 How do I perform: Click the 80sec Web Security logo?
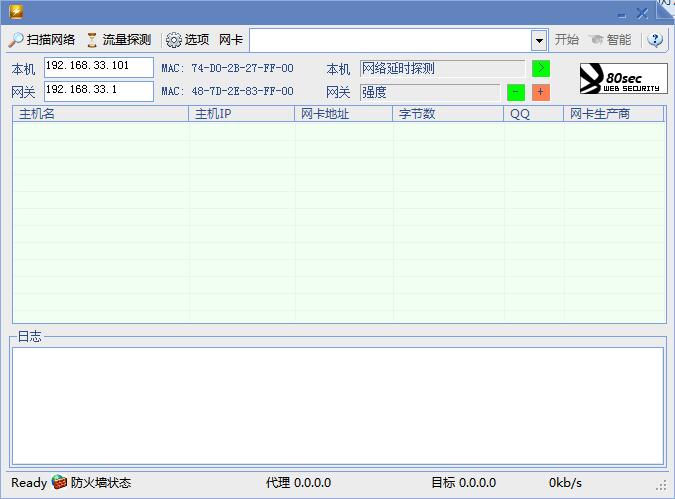623,79
